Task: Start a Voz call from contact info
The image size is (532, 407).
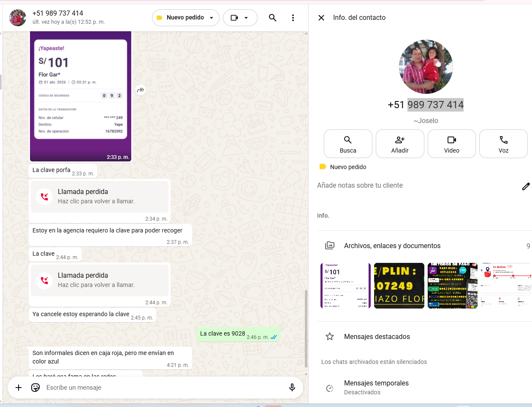Action: click(x=503, y=144)
